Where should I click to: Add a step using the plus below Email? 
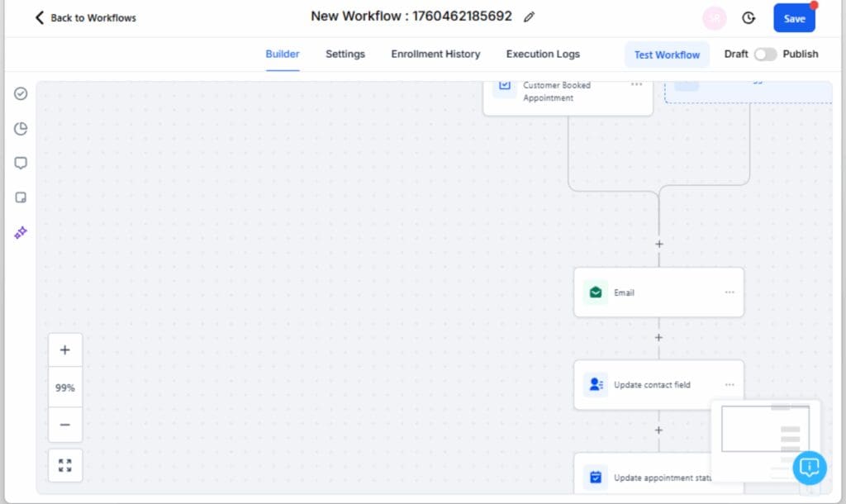point(658,337)
